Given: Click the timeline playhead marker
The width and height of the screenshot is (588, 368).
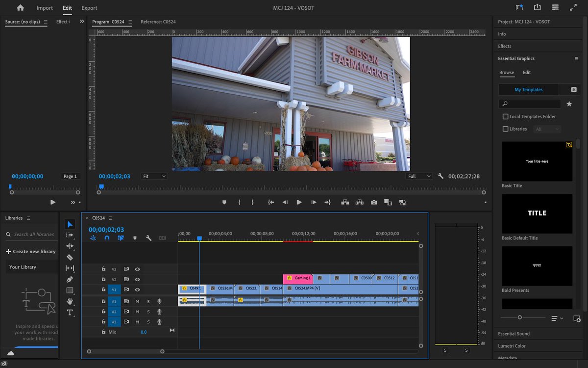Looking at the screenshot, I should (199, 238).
